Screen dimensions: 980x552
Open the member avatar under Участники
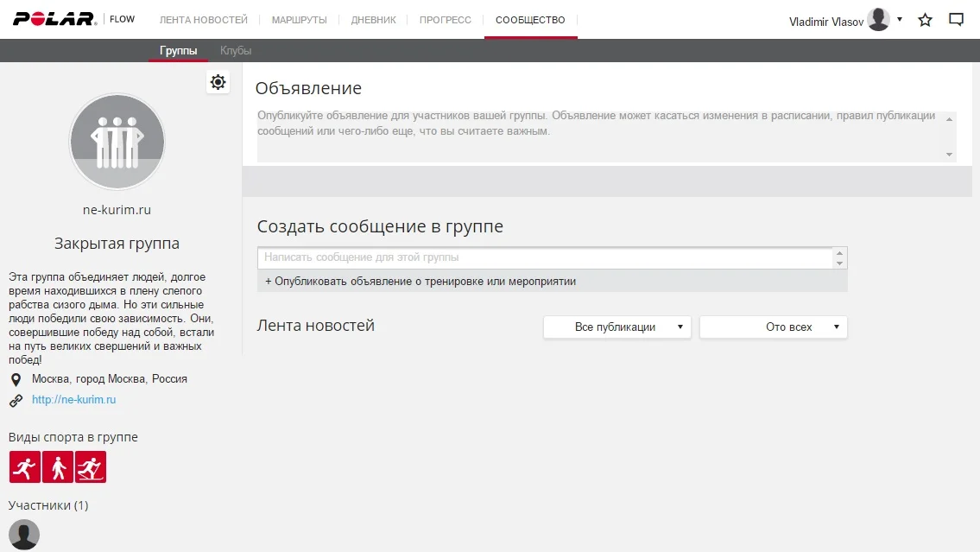[x=24, y=534]
